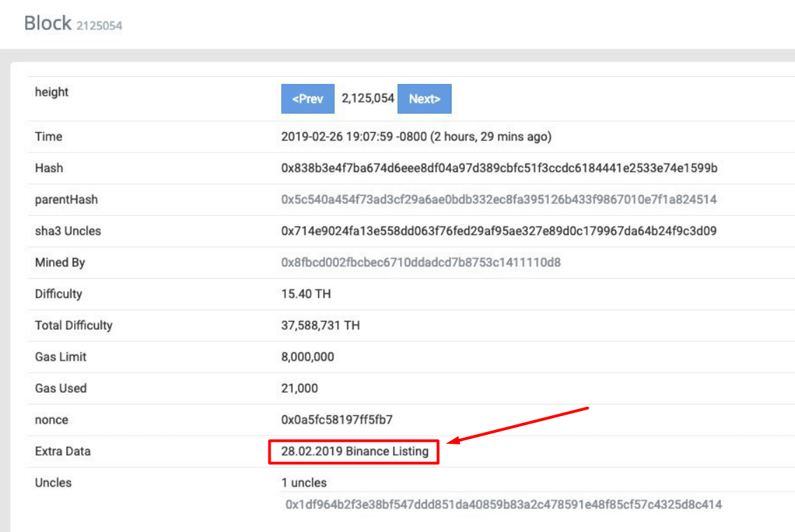Image resolution: width=795 pixels, height=532 pixels.
Task: Click the Next> block button
Action: coord(424,99)
